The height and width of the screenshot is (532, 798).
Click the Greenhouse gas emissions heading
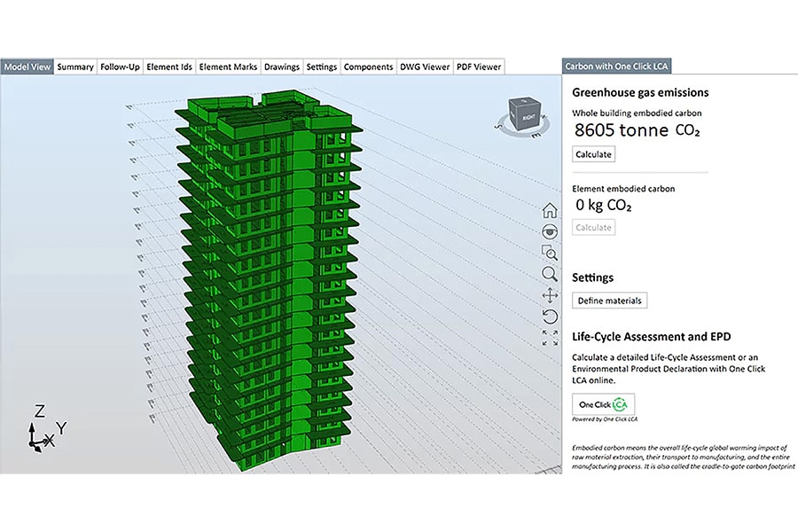click(x=640, y=92)
